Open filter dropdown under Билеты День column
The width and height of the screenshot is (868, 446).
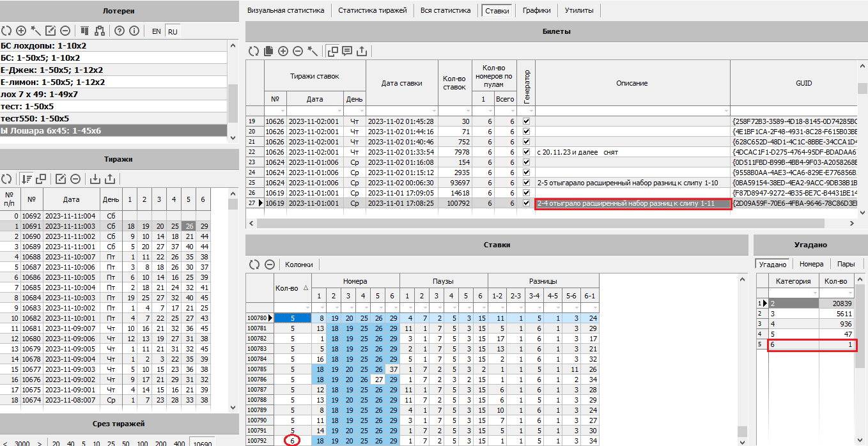pos(360,111)
